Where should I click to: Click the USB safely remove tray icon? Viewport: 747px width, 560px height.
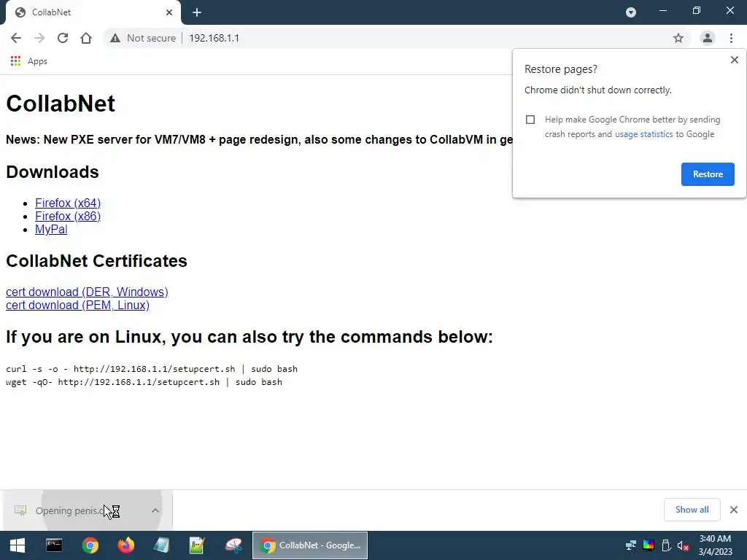(x=666, y=545)
